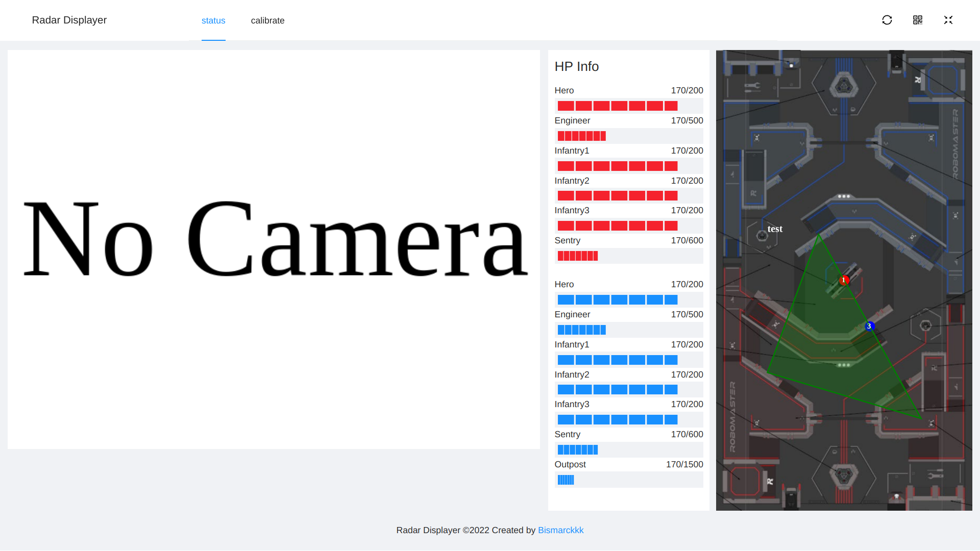Select blue robot marker 3 on map
This screenshot has height=551, width=980.
869,326
